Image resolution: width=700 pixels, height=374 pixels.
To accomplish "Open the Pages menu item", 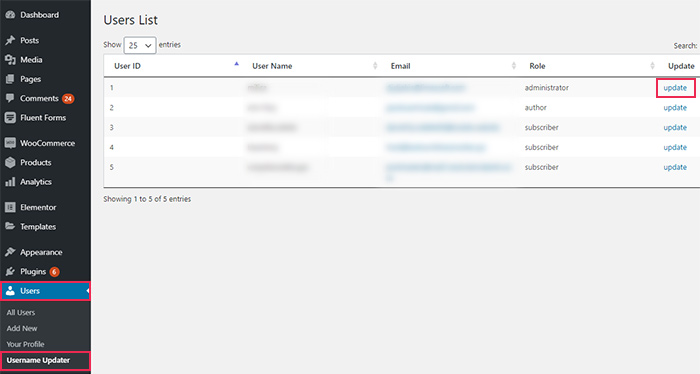I will coord(30,79).
